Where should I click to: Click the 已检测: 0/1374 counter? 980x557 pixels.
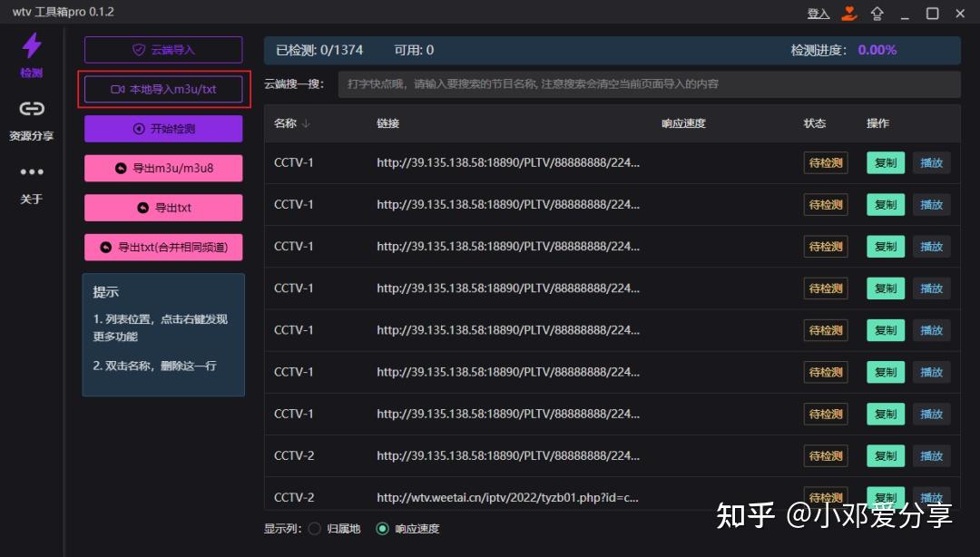point(319,50)
